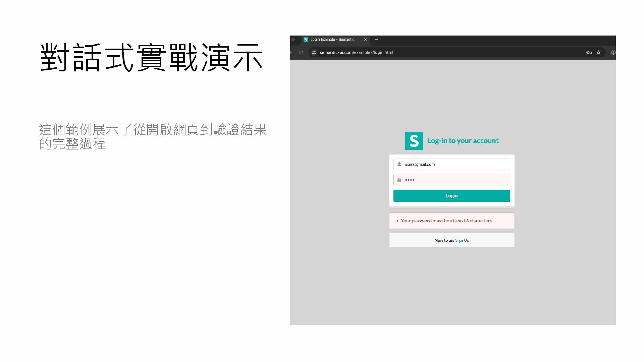The height and width of the screenshot is (362, 644).
Task: Select the Login Example - Semantic tab
Action: [332, 40]
